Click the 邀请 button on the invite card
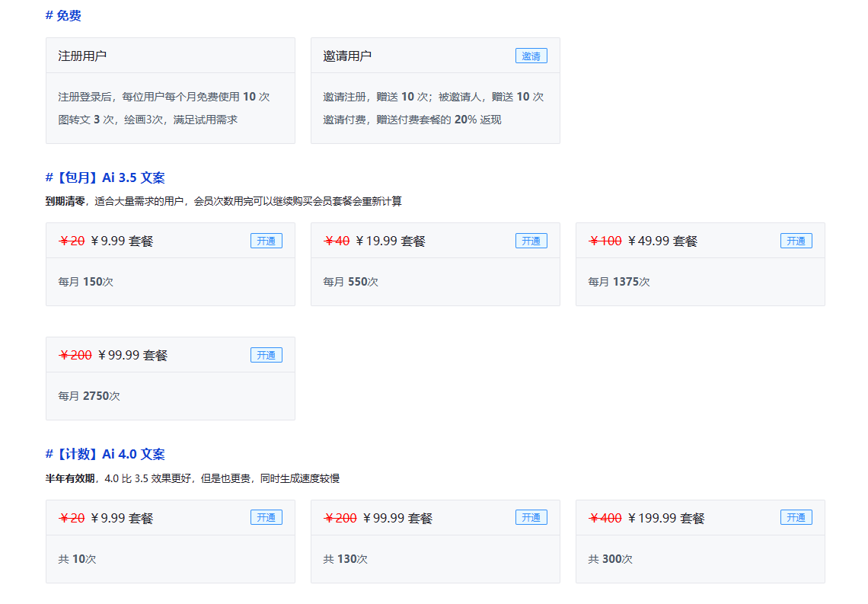This screenshot has height=604, width=868. (531, 56)
